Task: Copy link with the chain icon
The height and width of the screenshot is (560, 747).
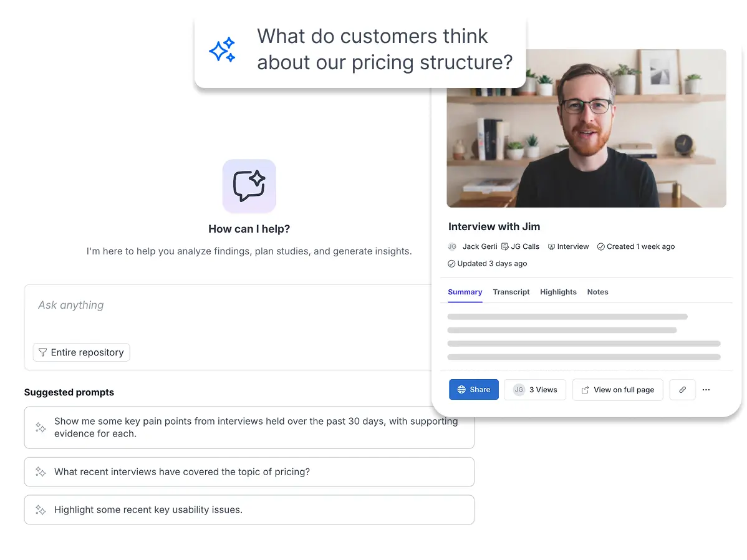Action: 683,389
